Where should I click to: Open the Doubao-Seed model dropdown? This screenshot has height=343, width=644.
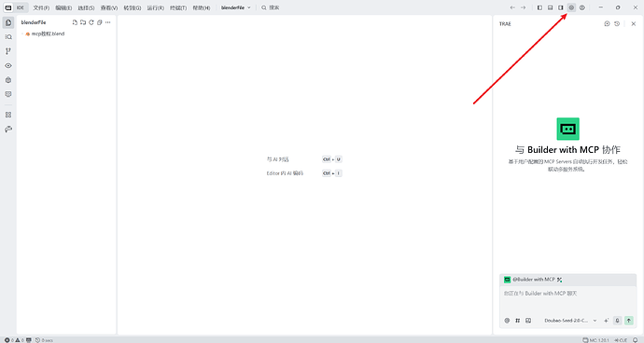click(570, 321)
